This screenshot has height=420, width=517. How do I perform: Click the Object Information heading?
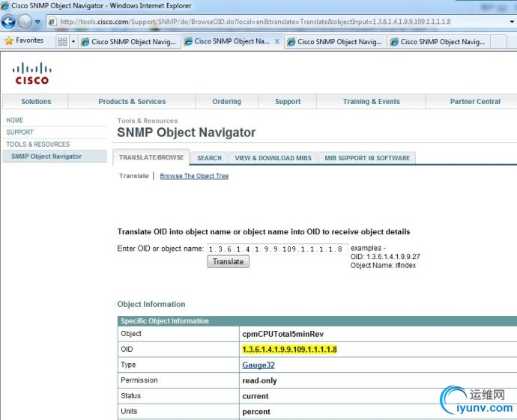(x=151, y=304)
